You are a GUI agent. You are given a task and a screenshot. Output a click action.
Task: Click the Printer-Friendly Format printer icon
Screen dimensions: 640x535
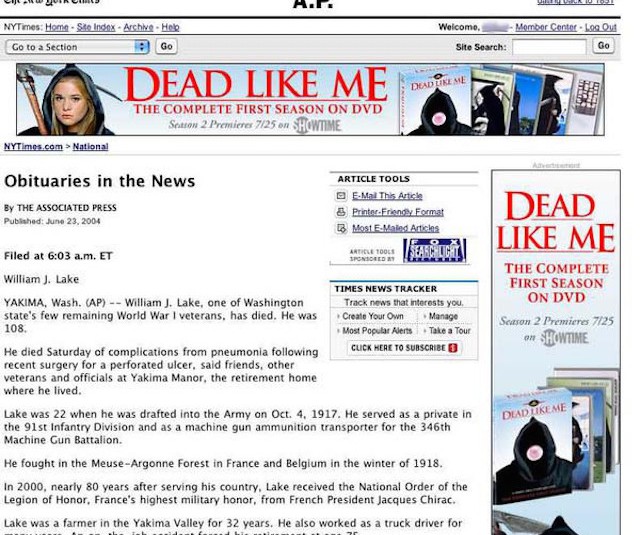click(x=341, y=212)
